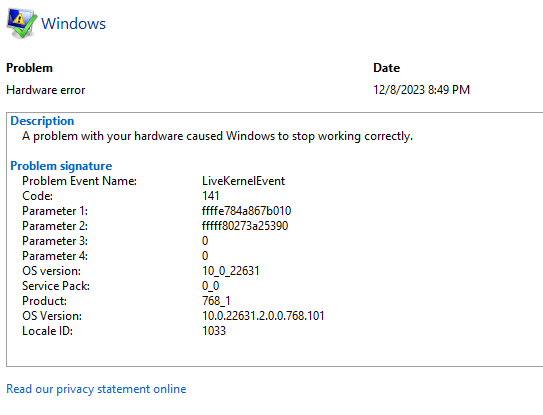Select the Date column heading

tap(386, 68)
